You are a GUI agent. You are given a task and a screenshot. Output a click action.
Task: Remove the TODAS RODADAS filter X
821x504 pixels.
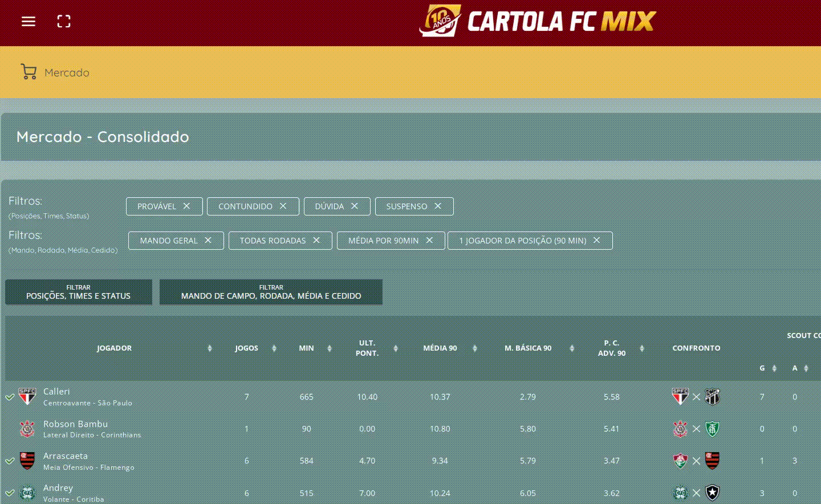click(x=316, y=240)
